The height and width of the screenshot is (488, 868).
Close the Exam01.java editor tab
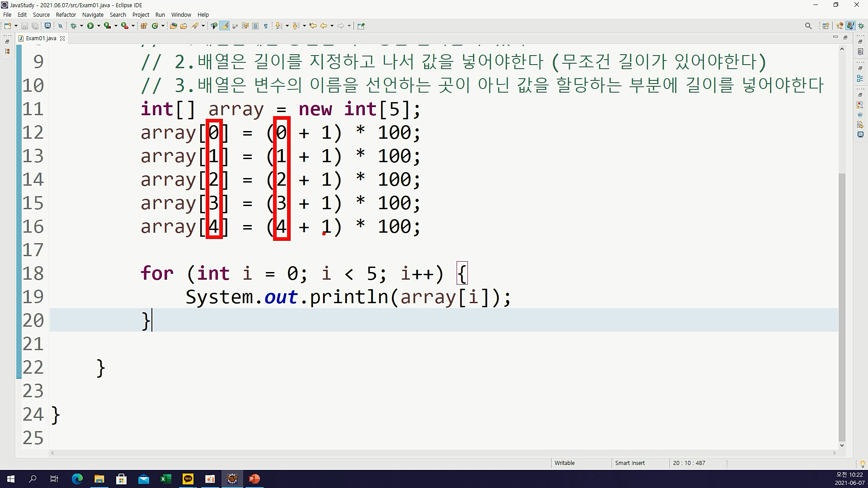click(x=62, y=38)
